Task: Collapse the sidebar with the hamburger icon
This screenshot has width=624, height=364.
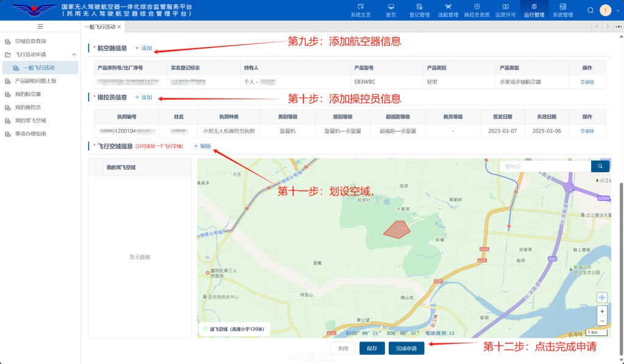Action: click(40, 26)
